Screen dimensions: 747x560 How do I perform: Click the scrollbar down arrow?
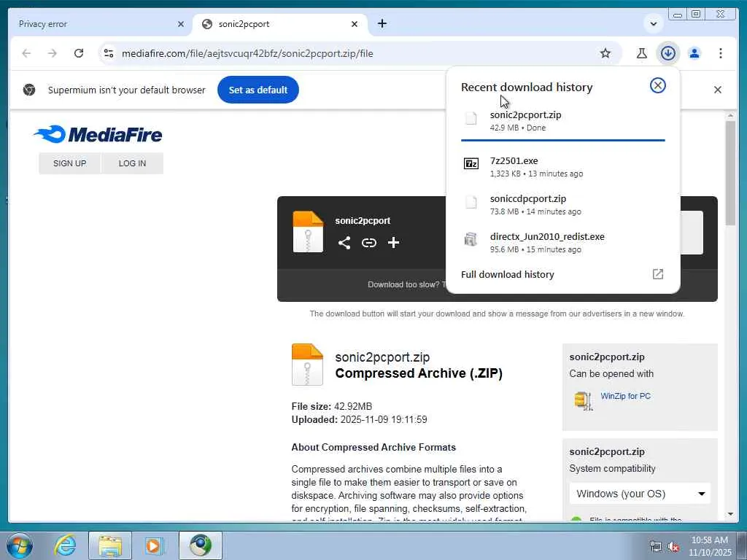(731, 514)
